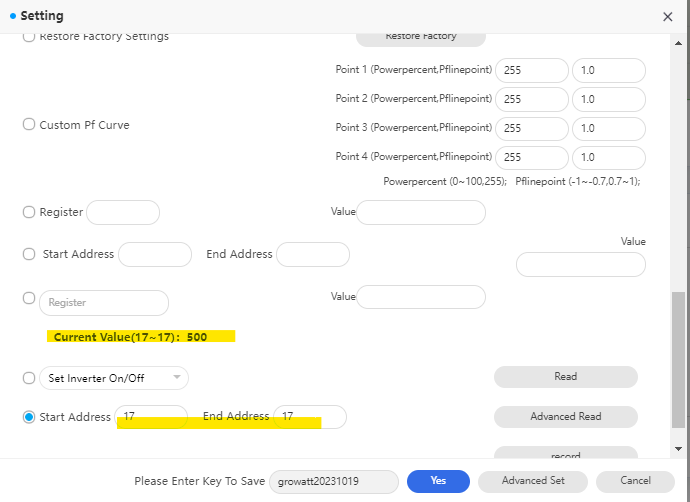Viewport: 690px width, 502px height.
Task: Select the Restore Factory Settings radio option
Action: point(29,36)
